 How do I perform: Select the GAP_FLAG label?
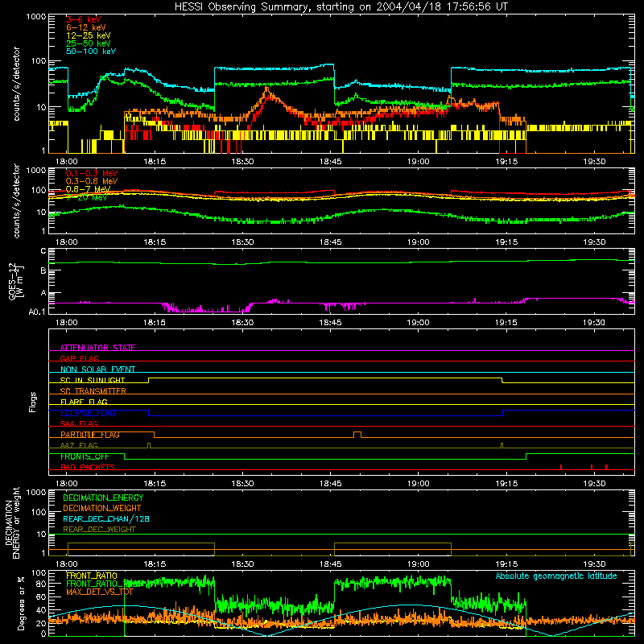coord(79,358)
